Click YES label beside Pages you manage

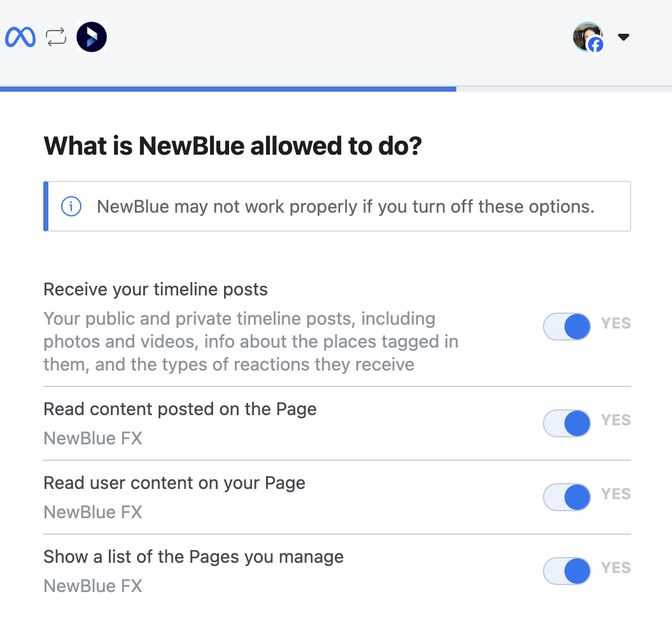[616, 568]
